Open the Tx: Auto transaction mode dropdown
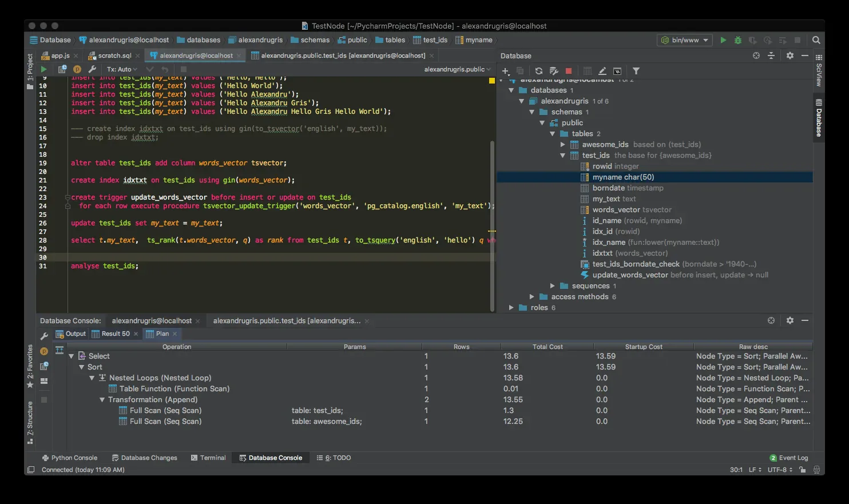The image size is (849, 504). (122, 69)
